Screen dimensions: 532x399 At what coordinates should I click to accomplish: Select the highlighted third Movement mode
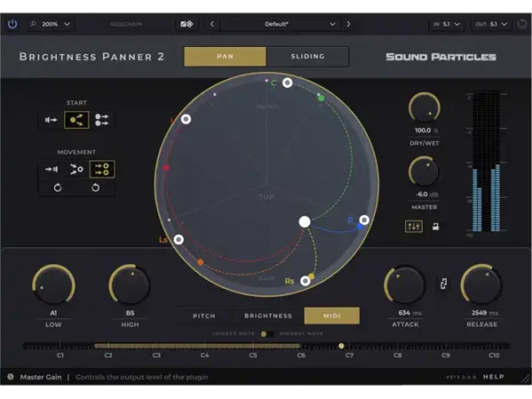[102, 169]
